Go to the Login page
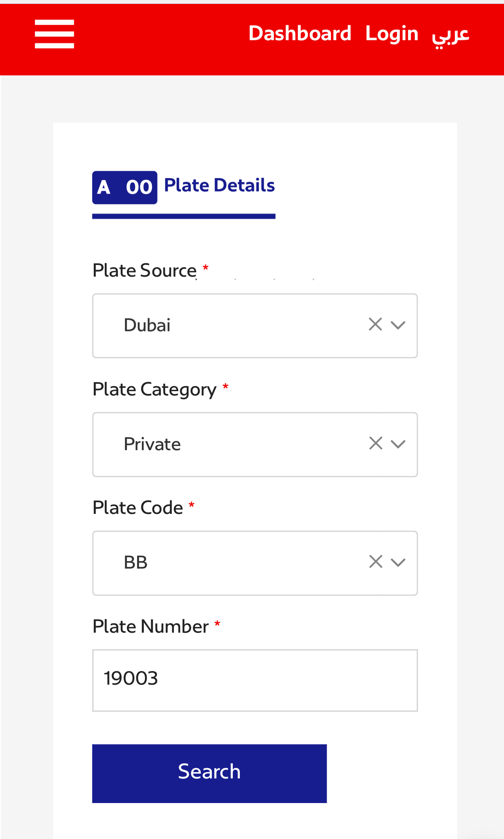This screenshot has width=504, height=839. coord(391,34)
